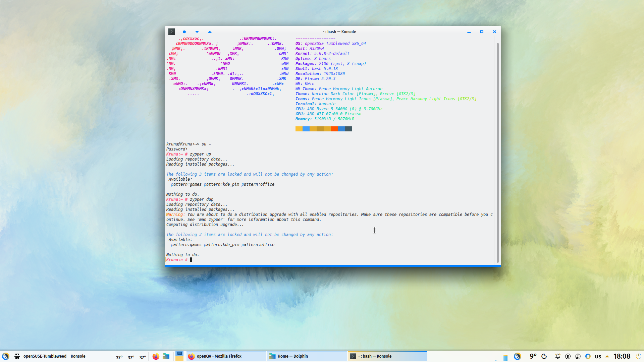The image size is (644, 362).
Task: Click the 'CPU: AMD Ryzen 5 3400G' line
Action: coord(339,109)
